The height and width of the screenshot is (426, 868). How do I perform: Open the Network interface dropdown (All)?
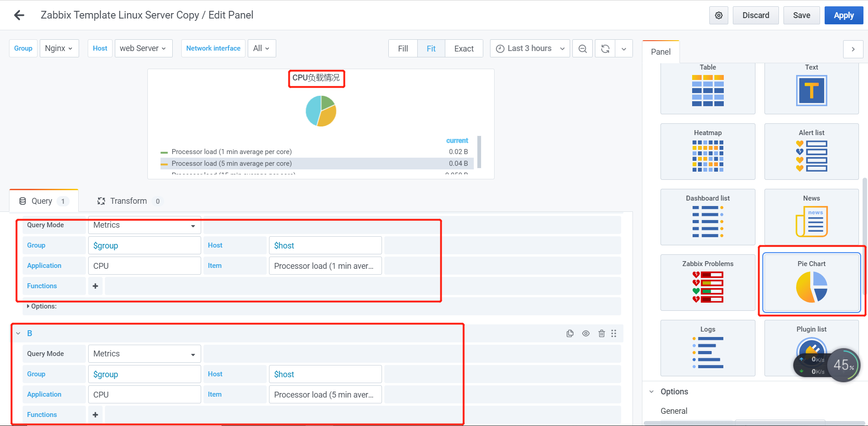(x=262, y=48)
